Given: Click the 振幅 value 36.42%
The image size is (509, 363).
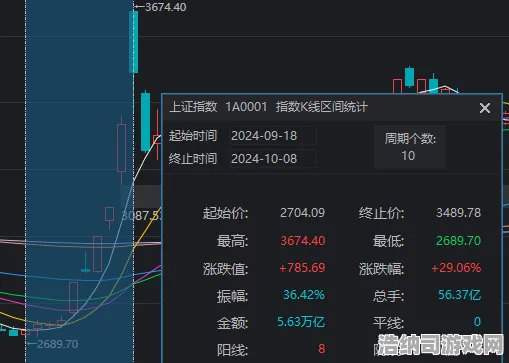Looking at the screenshot, I should (304, 295).
